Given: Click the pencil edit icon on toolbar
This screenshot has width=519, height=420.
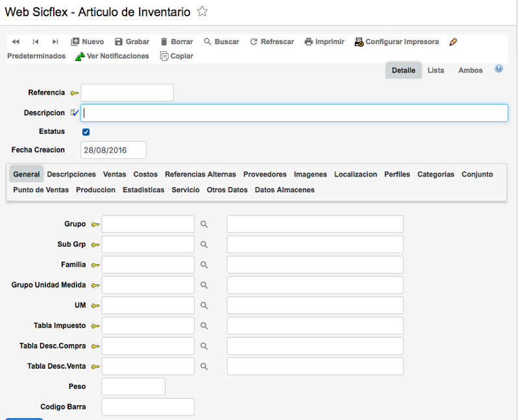Looking at the screenshot, I should [452, 41].
